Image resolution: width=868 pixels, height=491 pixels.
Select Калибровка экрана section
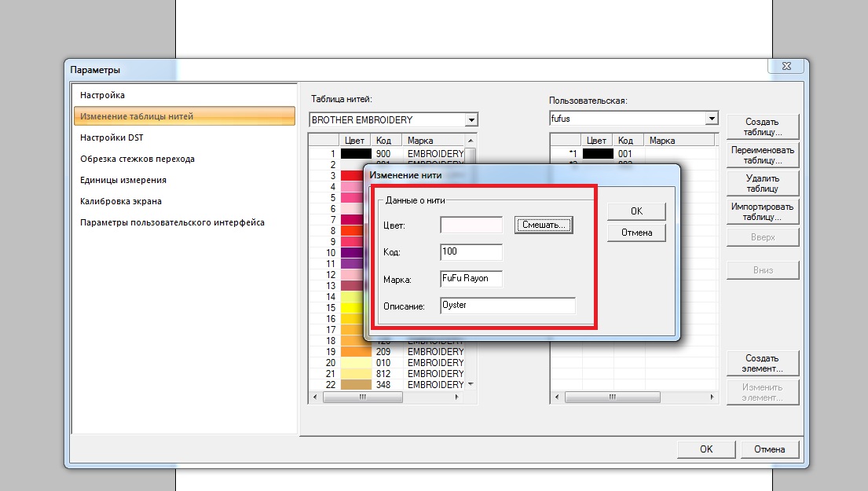(123, 201)
